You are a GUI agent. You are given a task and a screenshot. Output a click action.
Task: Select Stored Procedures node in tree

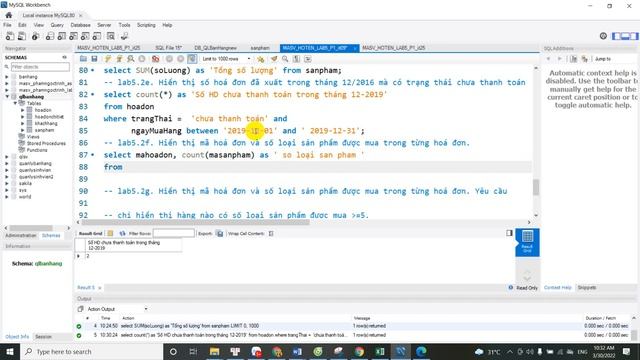[x=46, y=143]
